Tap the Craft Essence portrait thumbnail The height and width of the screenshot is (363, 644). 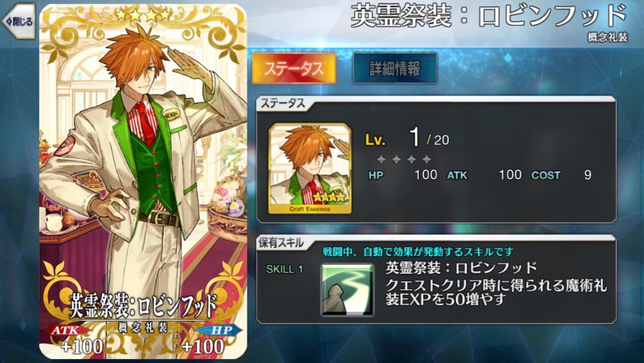click(x=310, y=168)
